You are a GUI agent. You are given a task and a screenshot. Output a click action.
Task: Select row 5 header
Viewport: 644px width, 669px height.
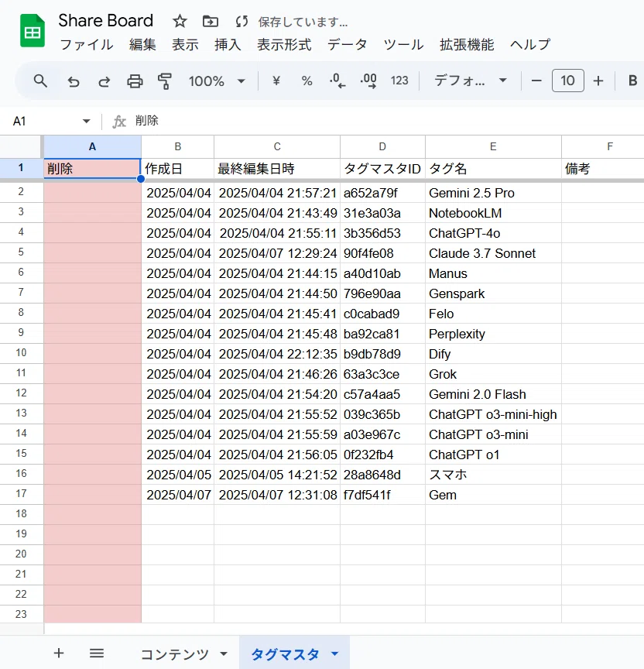coord(21,252)
